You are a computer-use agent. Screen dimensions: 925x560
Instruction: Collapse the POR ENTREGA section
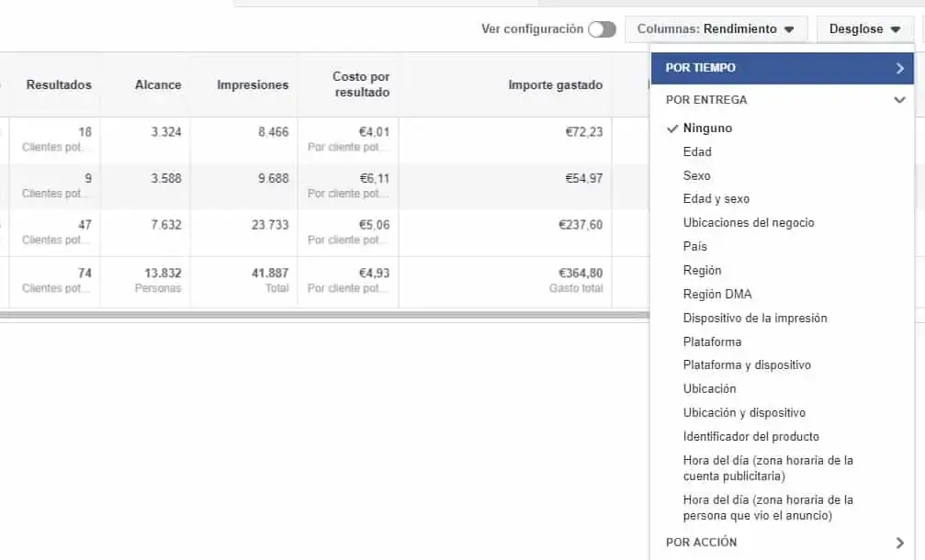(781, 100)
